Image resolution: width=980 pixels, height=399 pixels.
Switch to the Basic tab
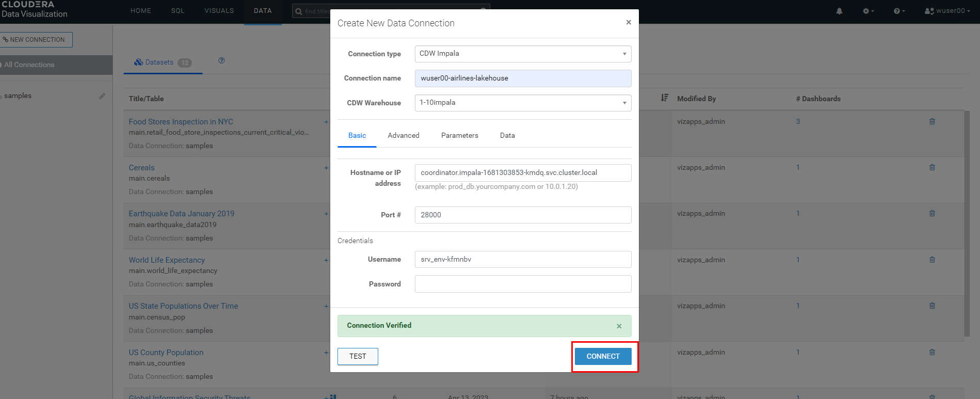coord(357,135)
